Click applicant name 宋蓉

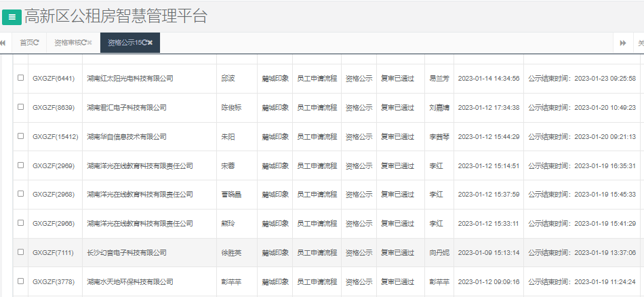tap(228, 166)
